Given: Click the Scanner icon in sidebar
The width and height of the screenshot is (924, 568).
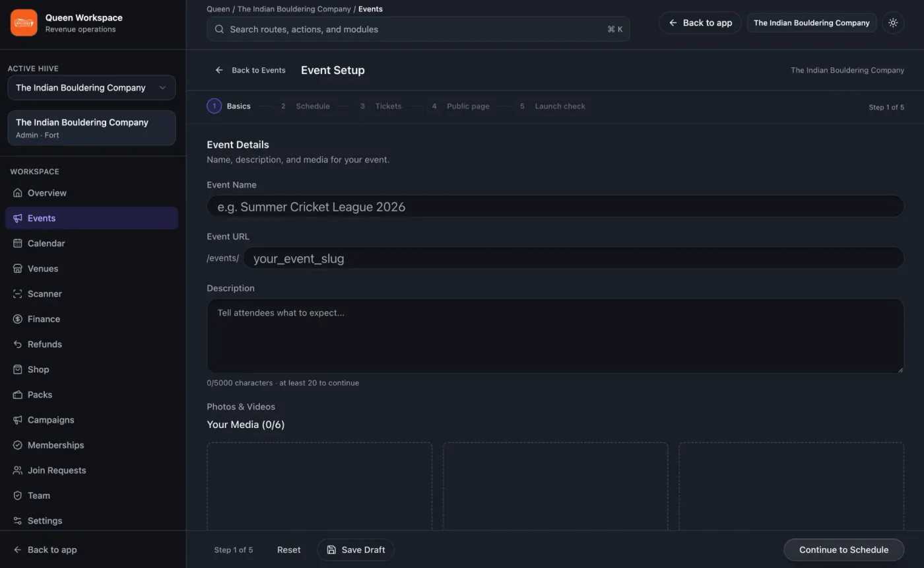Looking at the screenshot, I should [x=18, y=294].
